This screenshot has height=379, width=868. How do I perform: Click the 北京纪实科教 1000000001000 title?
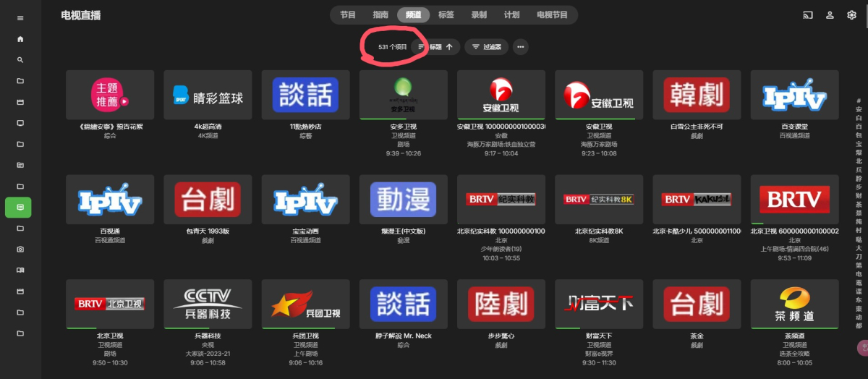[501, 231]
